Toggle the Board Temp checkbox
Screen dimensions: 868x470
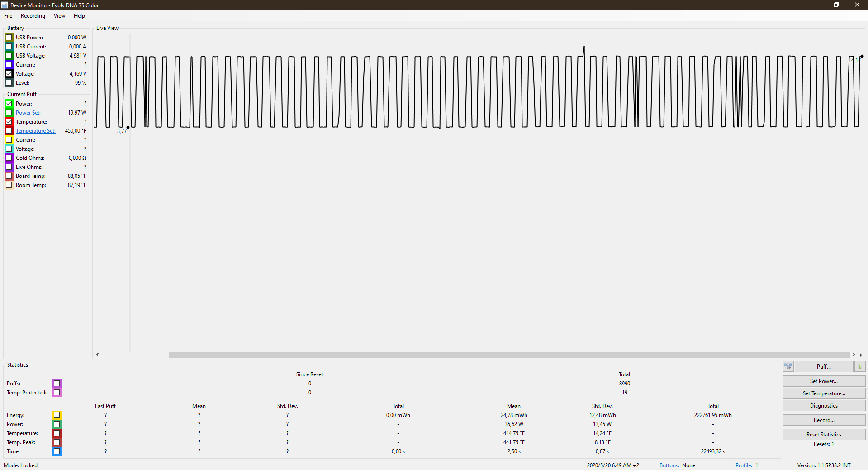[9, 176]
